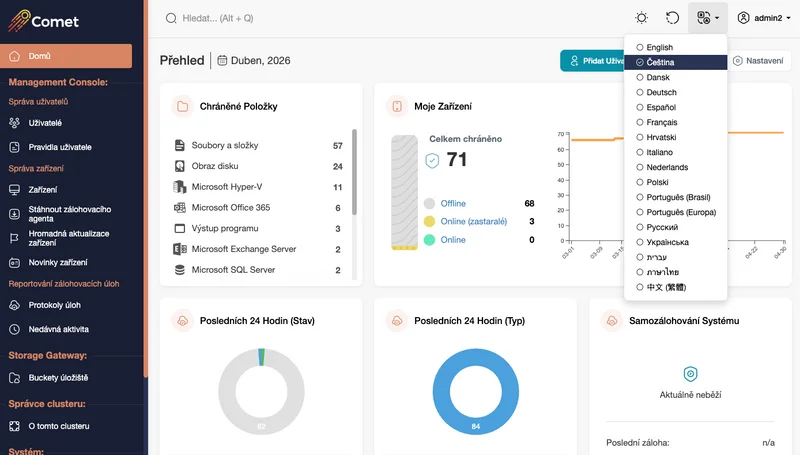Open Nedávná aktivita clock icon
The image size is (800, 455).
pos(14,328)
